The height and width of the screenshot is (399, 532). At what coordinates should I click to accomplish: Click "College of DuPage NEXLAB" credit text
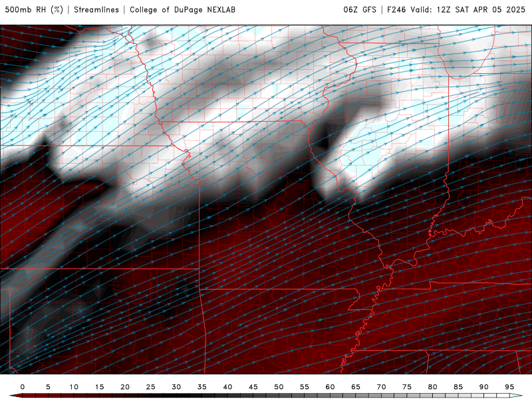[x=182, y=9]
